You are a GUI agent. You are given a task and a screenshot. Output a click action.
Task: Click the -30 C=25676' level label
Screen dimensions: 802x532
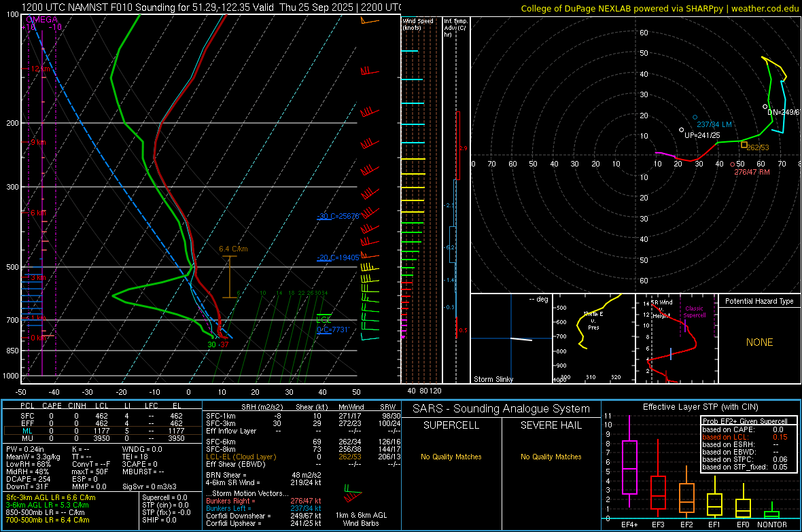click(338, 216)
